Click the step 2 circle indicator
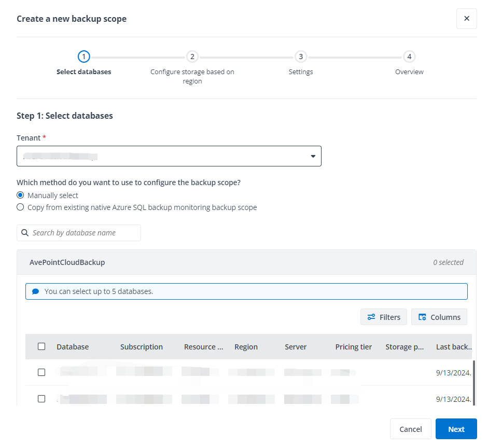488x448 pixels. click(x=192, y=57)
